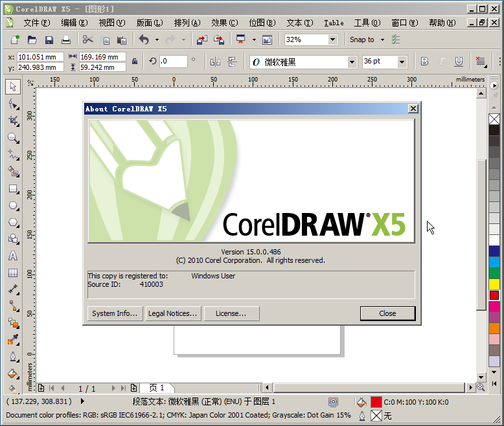Switch to the 页 1 page tab

pyautogui.click(x=157, y=388)
